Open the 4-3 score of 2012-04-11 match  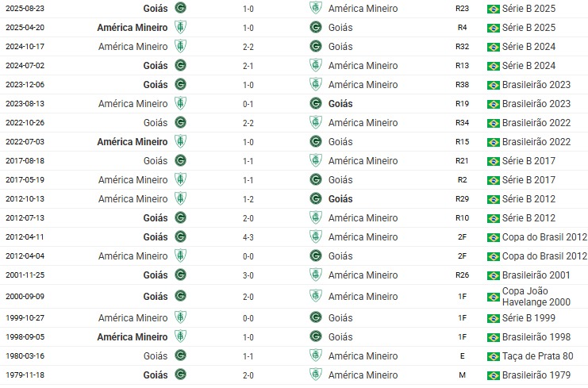click(248, 236)
